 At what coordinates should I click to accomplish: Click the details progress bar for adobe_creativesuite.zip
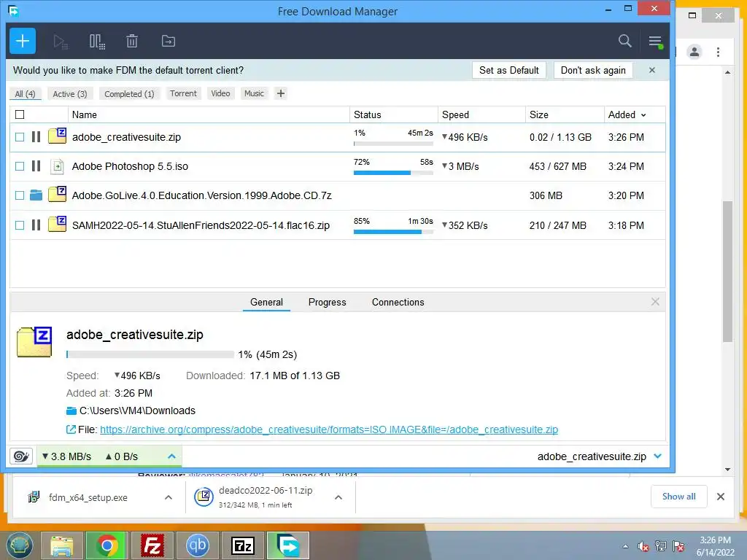[150, 354]
